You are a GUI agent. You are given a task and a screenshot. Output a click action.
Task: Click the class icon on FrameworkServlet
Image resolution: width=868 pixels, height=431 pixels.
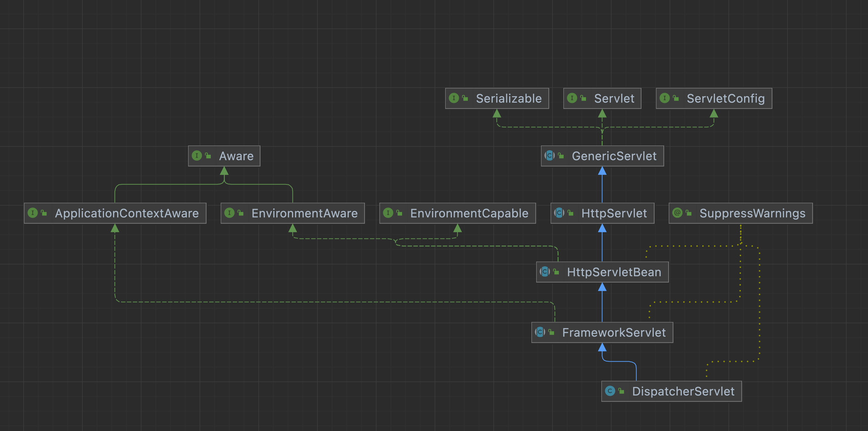(540, 332)
